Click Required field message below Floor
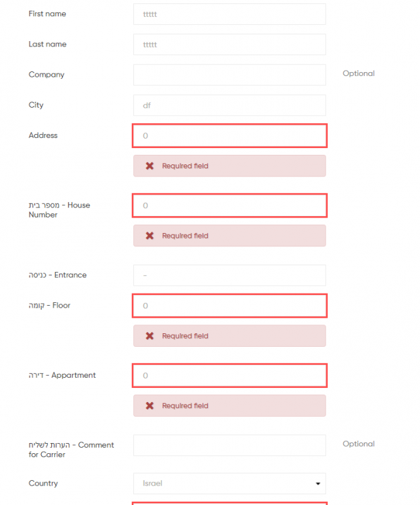Screen dimensions: 420x505 pos(185,336)
